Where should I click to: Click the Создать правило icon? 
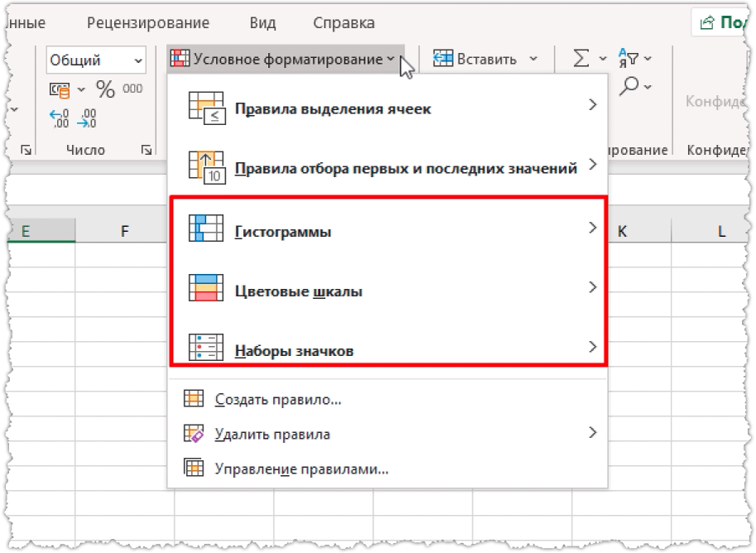194,398
